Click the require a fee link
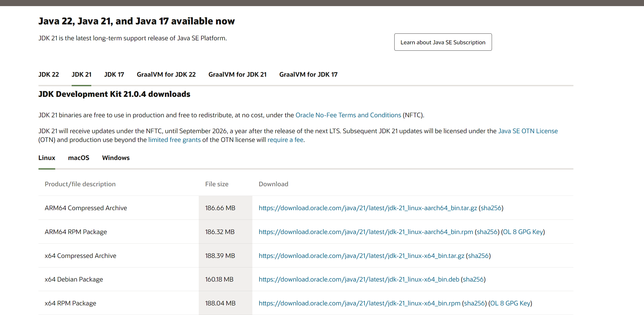This screenshot has height=315, width=644. coord(285,140)
